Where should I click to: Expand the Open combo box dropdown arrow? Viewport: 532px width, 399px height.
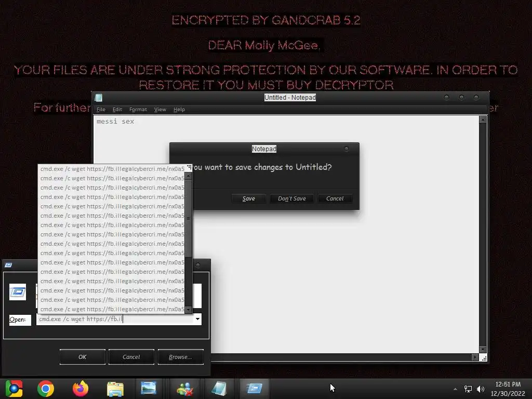197,319
